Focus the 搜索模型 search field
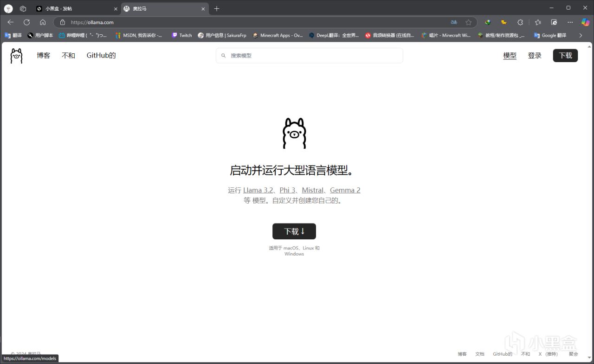Screen dimensions: 594x364 point(310,56)
